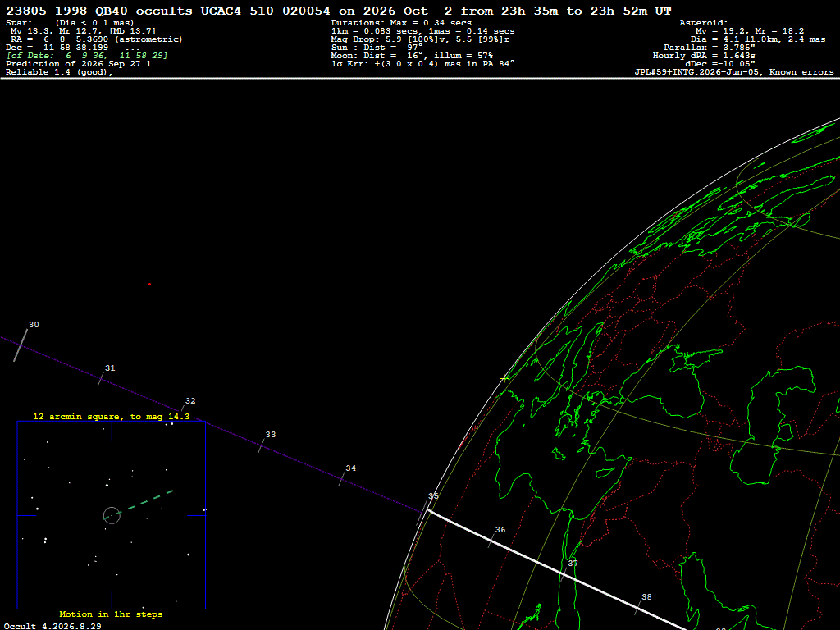Click the circled target star in finder chart

pyautogui.click(x=112, y=515)
